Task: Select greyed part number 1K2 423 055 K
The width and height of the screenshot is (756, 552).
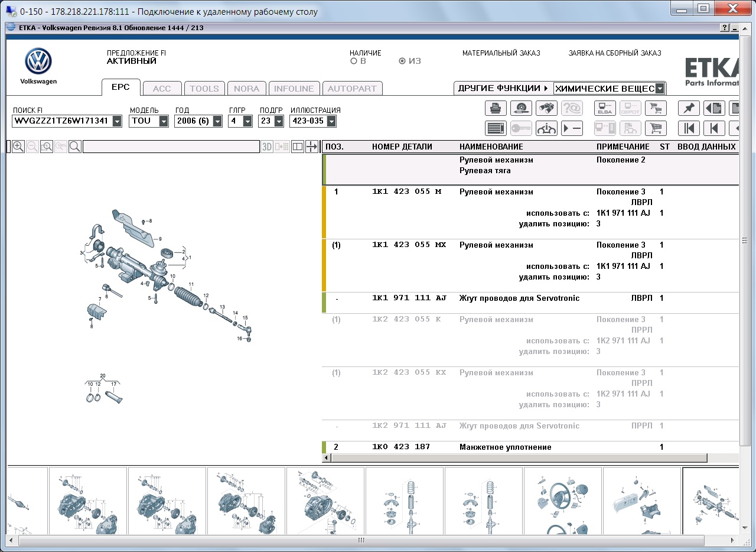Action: (x=406, y=320)
